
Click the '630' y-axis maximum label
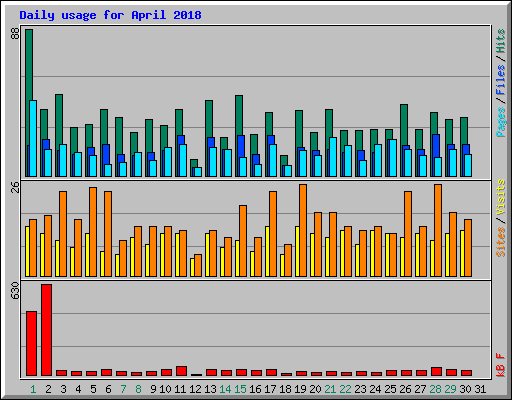[15, 291]
